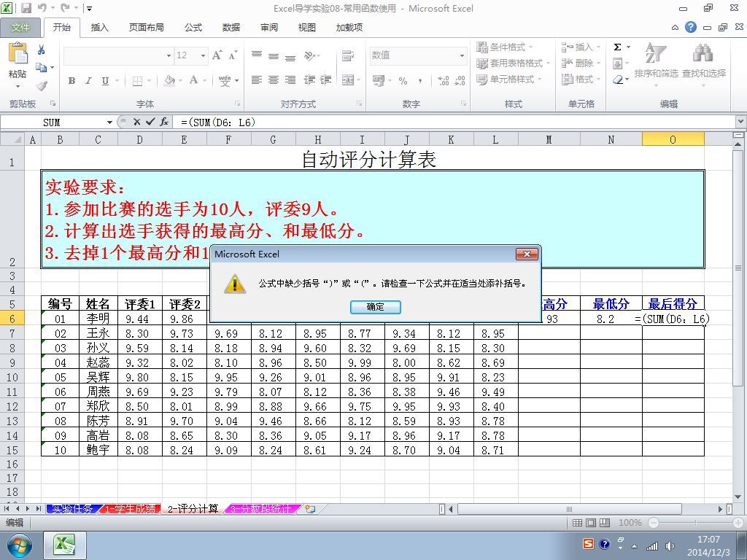Click the Paste clipboard icon
747x560 pixels.
pos(18,53)
